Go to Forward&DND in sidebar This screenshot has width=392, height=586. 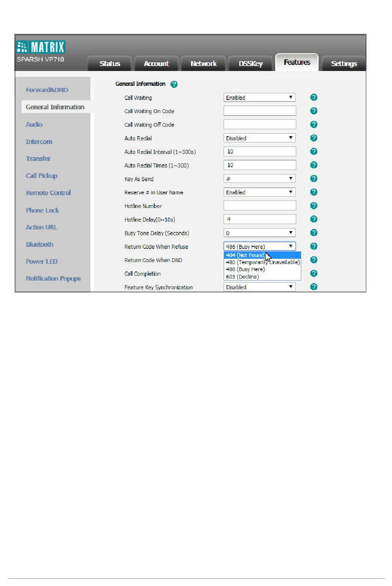tap(47, 90)
